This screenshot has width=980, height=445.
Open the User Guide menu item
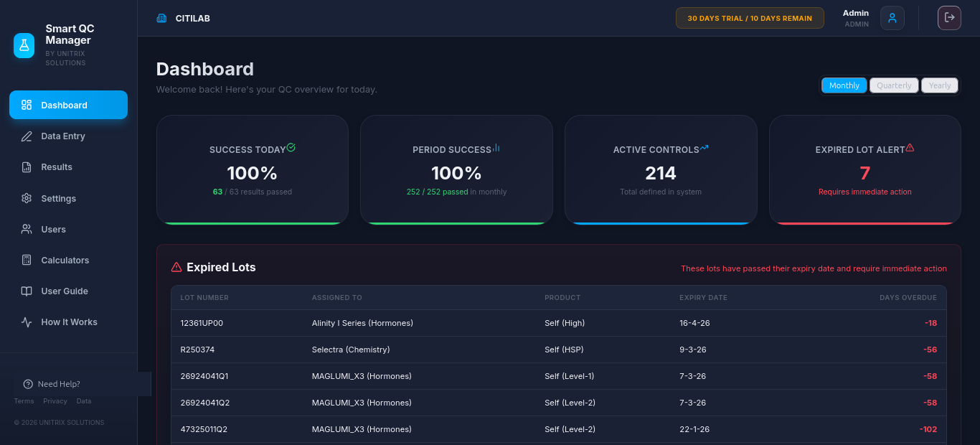pyautogui.click(x=68, y=291)
